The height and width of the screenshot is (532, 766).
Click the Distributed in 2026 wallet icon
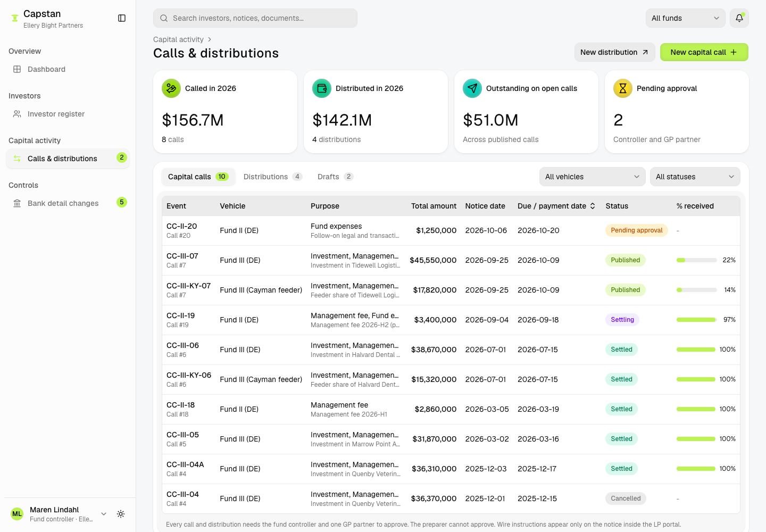point(322,88)
